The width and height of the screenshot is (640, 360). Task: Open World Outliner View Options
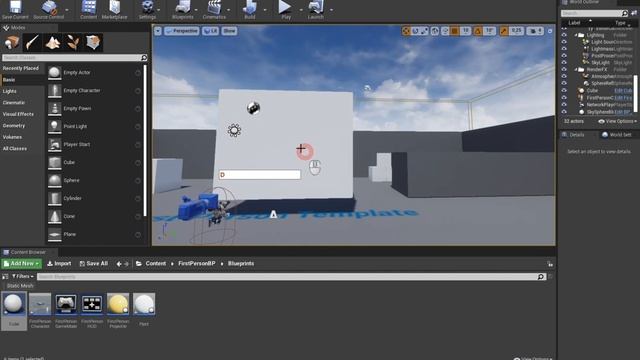click(x=618, y=121)
